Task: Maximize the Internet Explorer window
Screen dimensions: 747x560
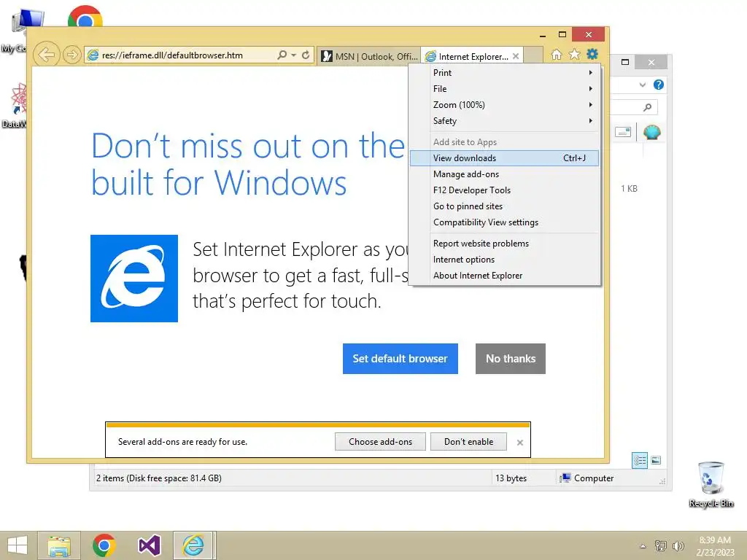Action: (562, 35)
